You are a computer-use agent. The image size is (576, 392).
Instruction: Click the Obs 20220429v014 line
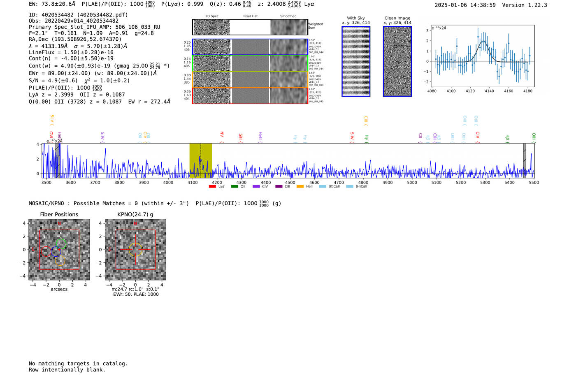[x=74, y=21]
